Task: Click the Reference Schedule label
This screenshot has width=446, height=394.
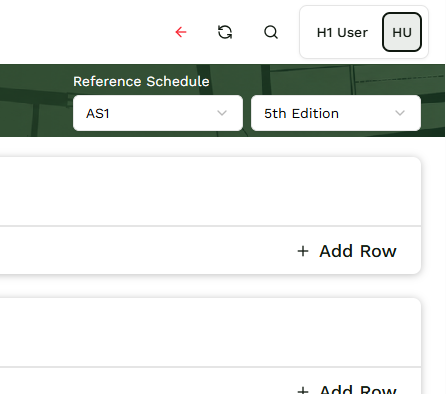Action: click(141, 81)
